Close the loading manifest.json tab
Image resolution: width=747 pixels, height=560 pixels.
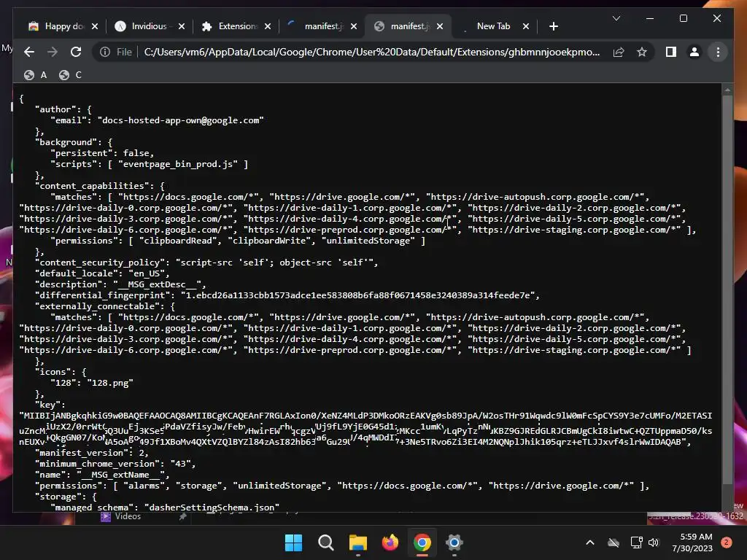coord(354,26)
